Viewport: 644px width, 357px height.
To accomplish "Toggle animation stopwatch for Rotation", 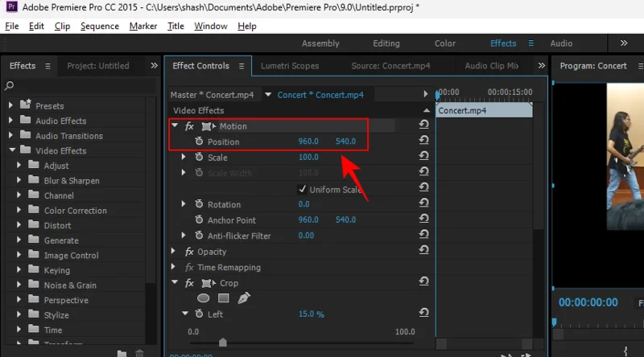I will (x=199, y=204).
